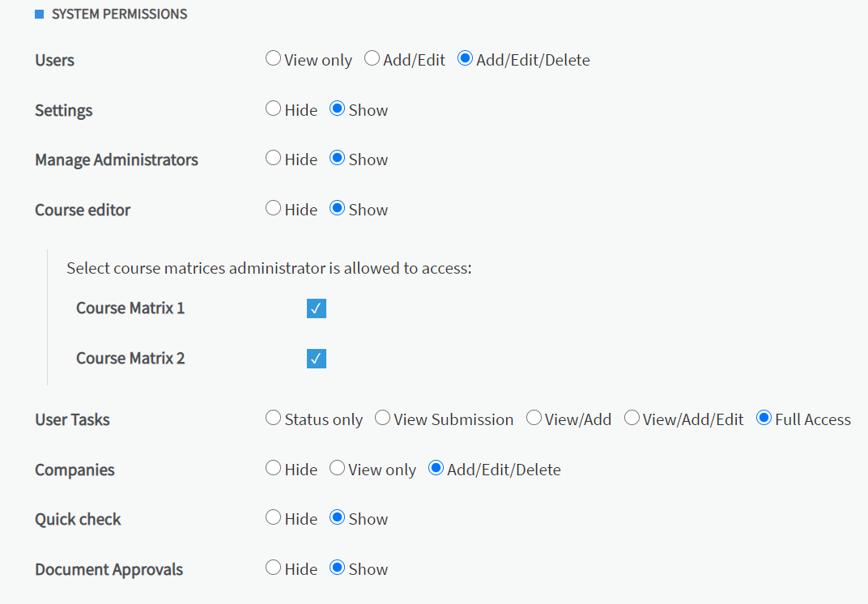868x604 pixels.
Task: Set Companies to View only
Action: click(x=337, y=469)
